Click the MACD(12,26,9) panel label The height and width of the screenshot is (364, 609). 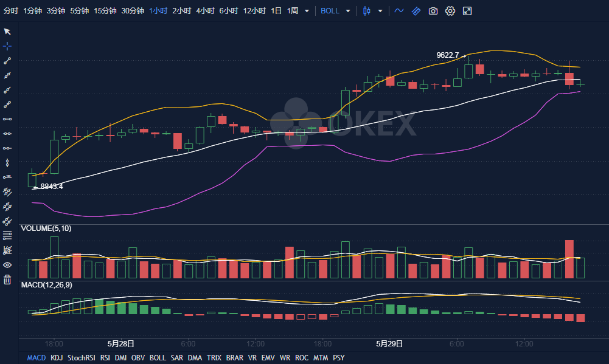[47, 285]
